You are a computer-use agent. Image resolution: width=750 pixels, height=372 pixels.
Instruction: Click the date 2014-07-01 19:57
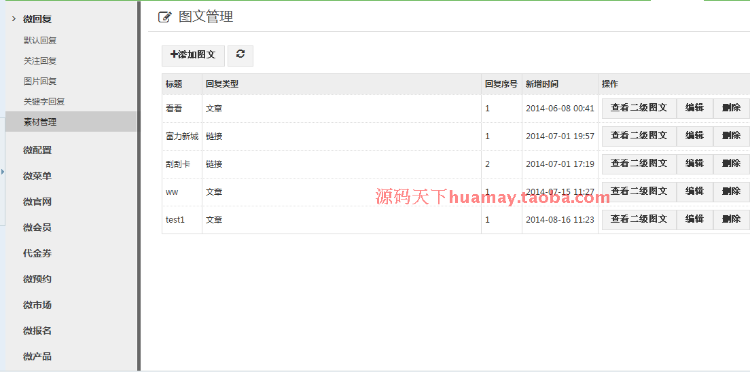point(560,136)
